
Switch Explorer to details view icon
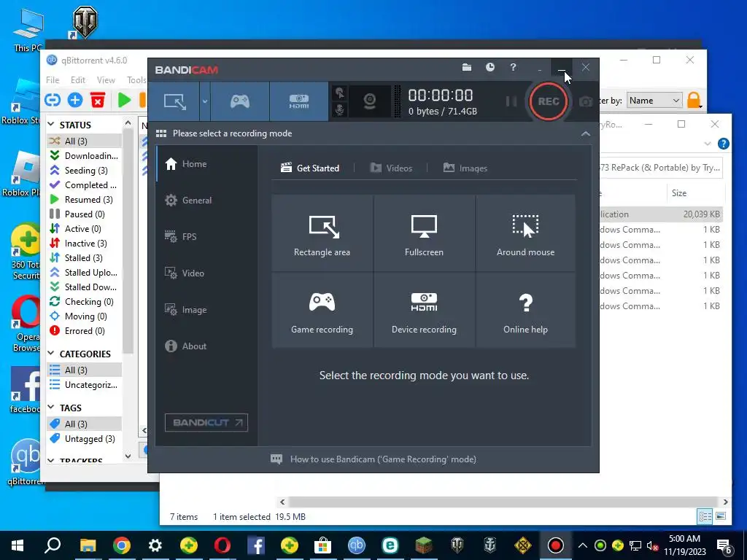(x=705, y=516)
